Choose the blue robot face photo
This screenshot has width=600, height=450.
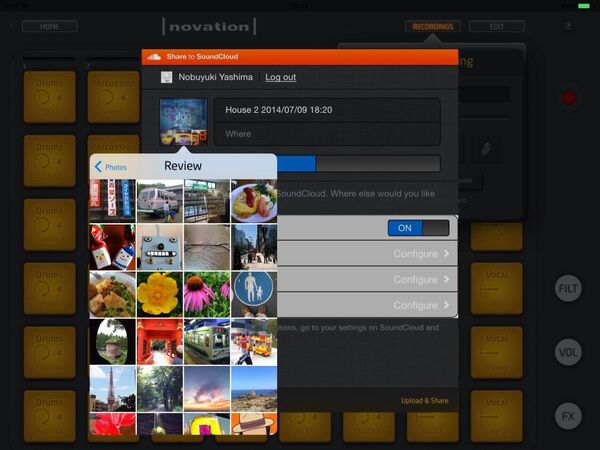pyautogui.click(x=160, y=247)
